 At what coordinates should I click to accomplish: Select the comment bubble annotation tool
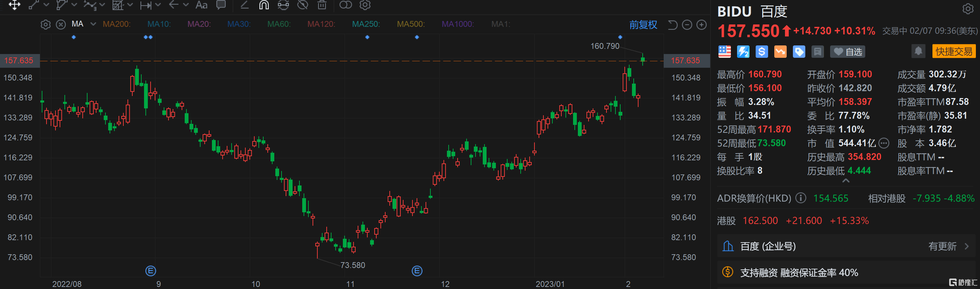[x=221, y=5]
